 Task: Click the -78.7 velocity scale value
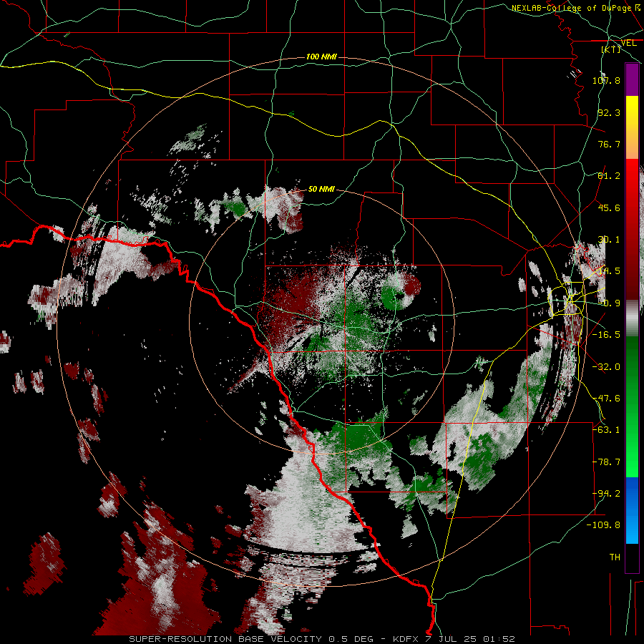point(606,462)
